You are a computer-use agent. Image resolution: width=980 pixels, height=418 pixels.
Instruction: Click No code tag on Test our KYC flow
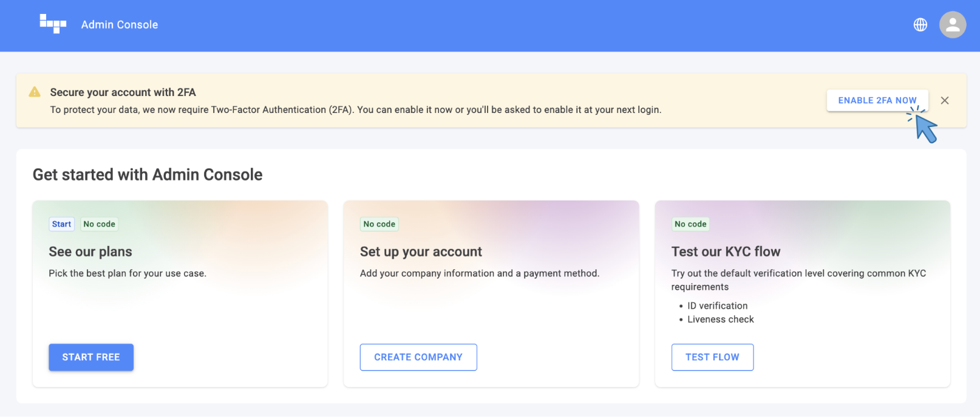click(x=690, y=224)
